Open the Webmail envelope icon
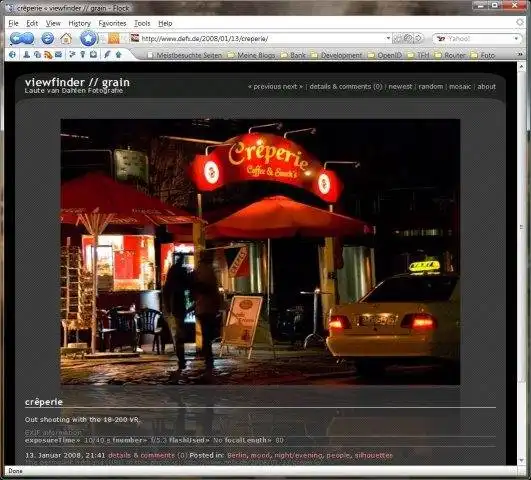 tap(59, 54)
